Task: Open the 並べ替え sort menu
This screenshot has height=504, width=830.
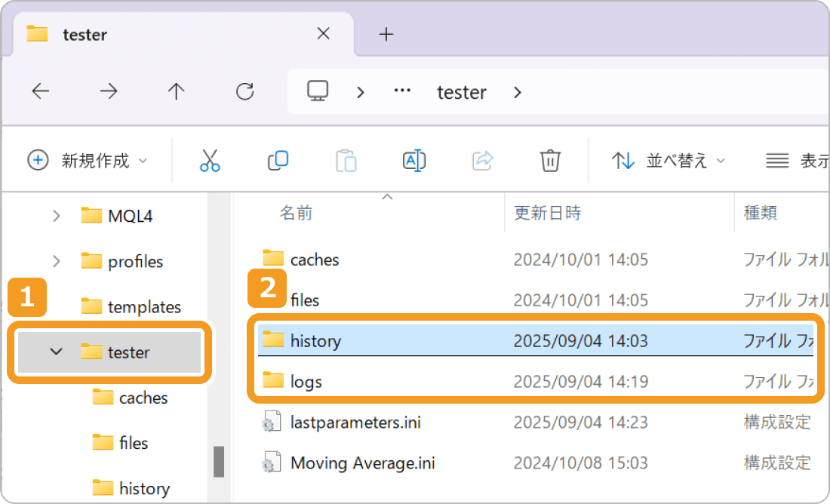Action: [668, 160]
